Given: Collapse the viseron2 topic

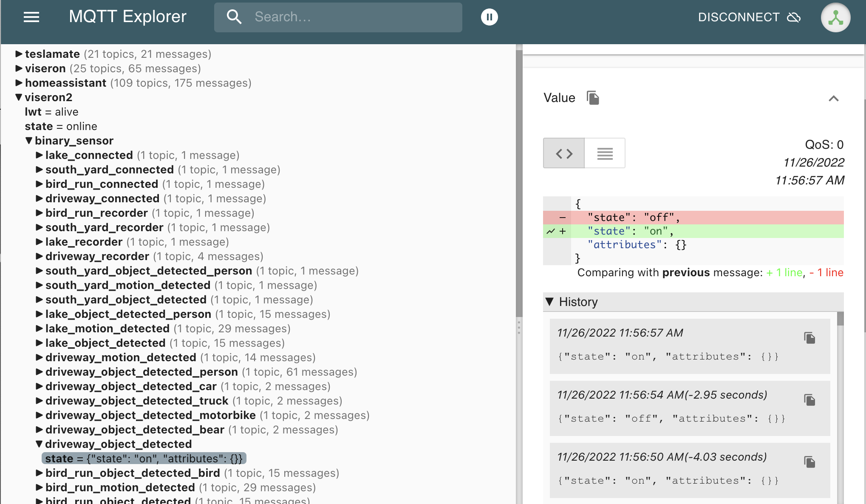Looking at the screenshot, I should [x=19, y=97].
